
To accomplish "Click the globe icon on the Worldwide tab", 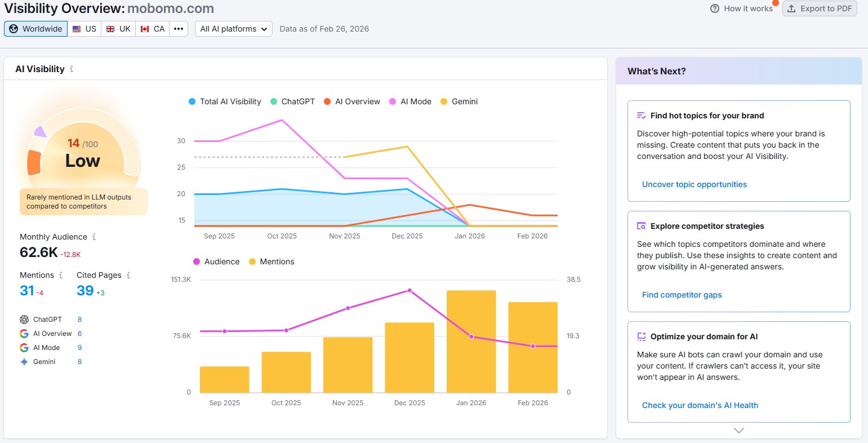I will tap(14, 29).
